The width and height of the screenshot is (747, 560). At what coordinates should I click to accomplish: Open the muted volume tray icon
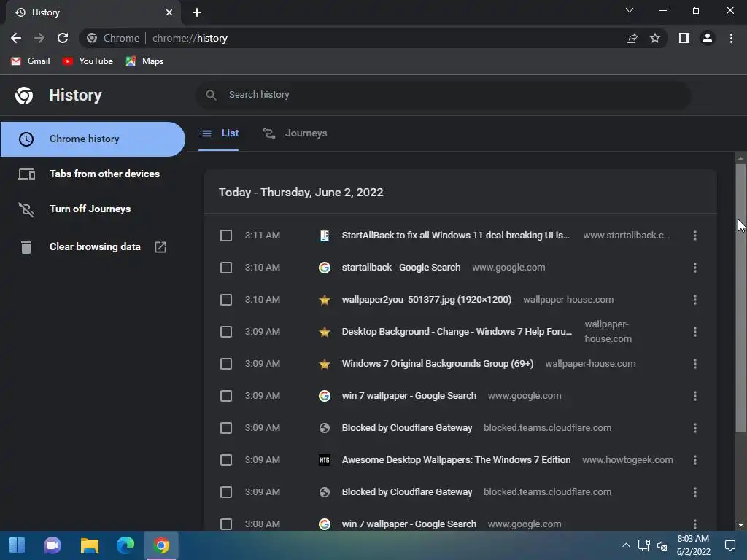[662, 545]
